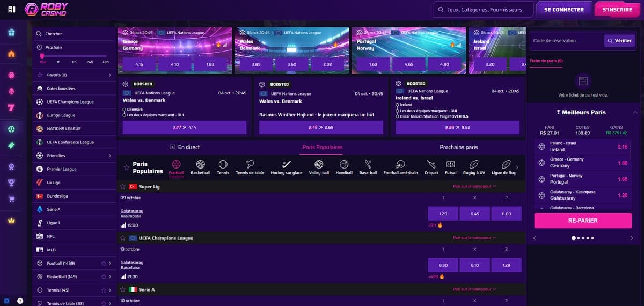Favorite the Serie A section star
The height and width of the screenshot is (306, 644).
[x=122, y=289]
